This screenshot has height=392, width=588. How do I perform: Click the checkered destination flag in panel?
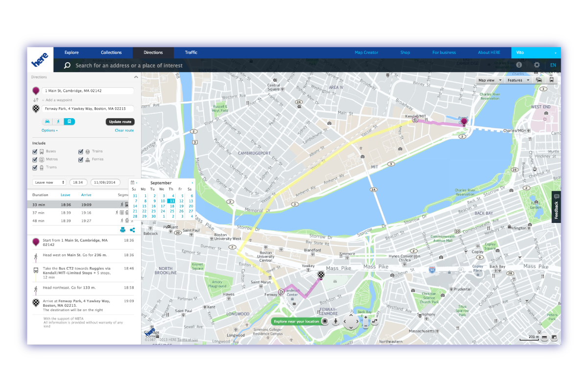tap(36, 109)
